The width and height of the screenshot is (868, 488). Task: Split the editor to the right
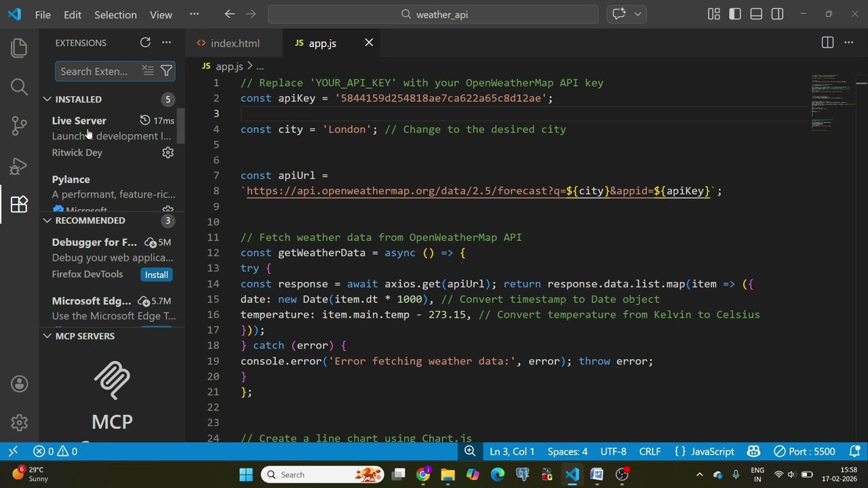tap(827, 43)
